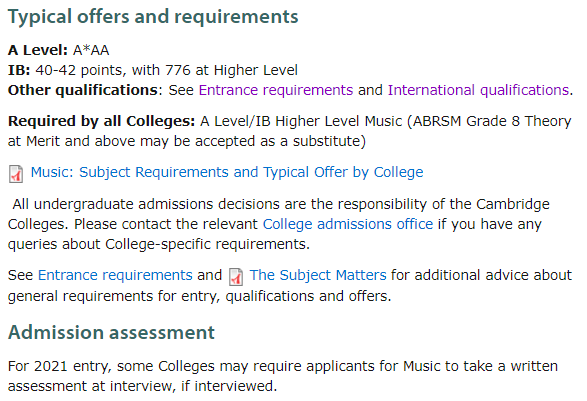Open Music: Subject Requirements and Typical Offer link
Viewport: 587px width, 401px height.
227,172
